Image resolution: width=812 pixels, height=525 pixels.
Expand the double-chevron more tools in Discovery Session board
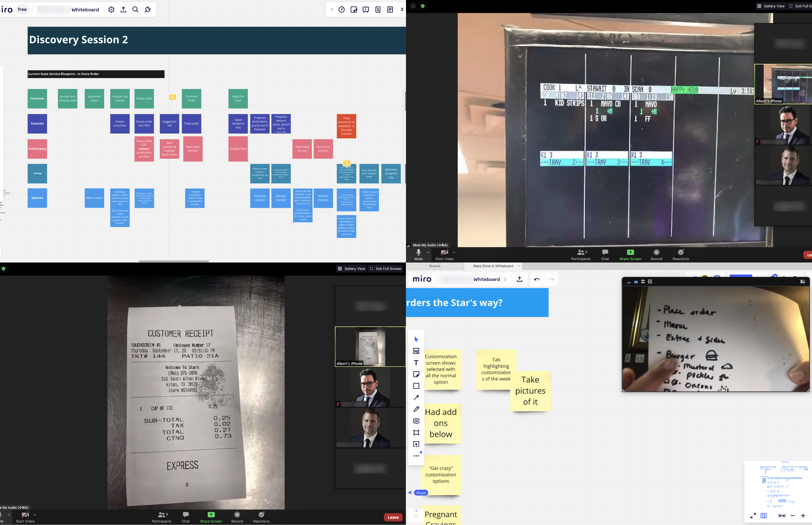click(x=402, y=9)
